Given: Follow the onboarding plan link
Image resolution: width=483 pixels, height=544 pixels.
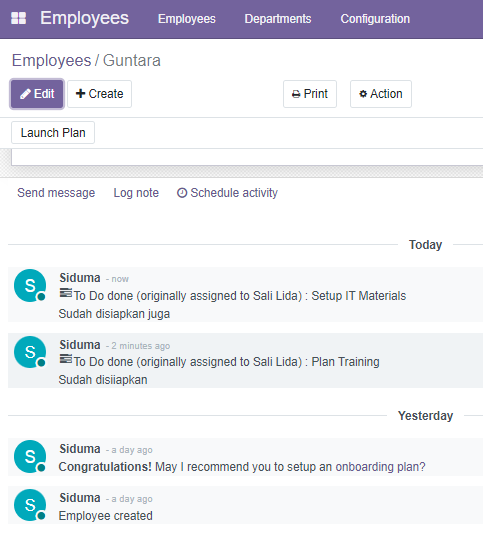Looking at the screenshot, I should tap(380, 467).
